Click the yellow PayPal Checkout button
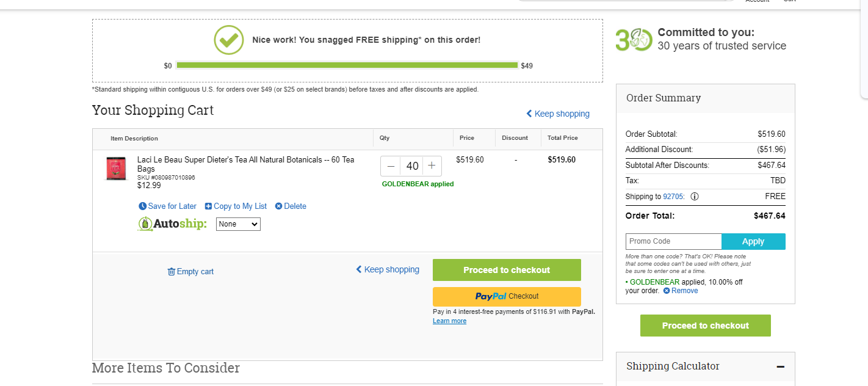This screenshot has height=386, width=868. point(507,296)
